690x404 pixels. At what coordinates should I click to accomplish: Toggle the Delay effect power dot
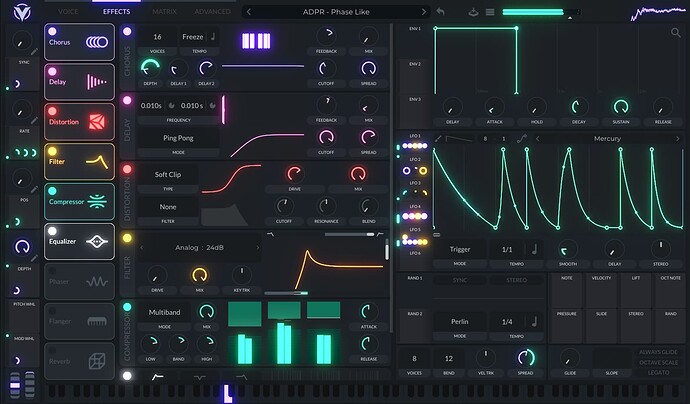tap(52, 71)
